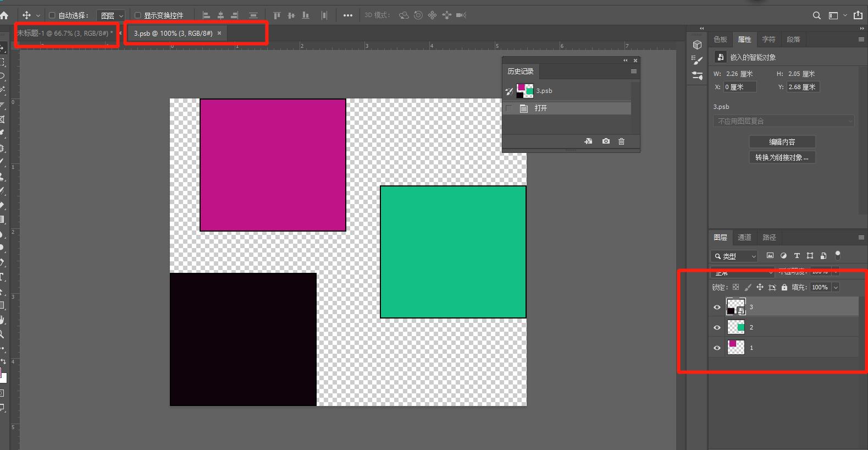Click the 编辑内容 button
The image size is (868, 450).
[x=782, y=142]
